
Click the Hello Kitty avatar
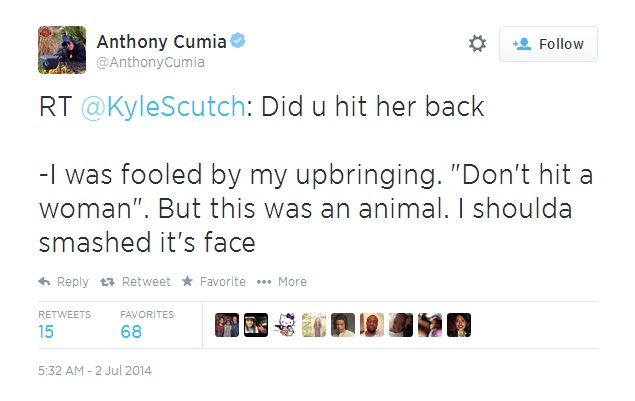pyautogui.click(x=285, y=325)
